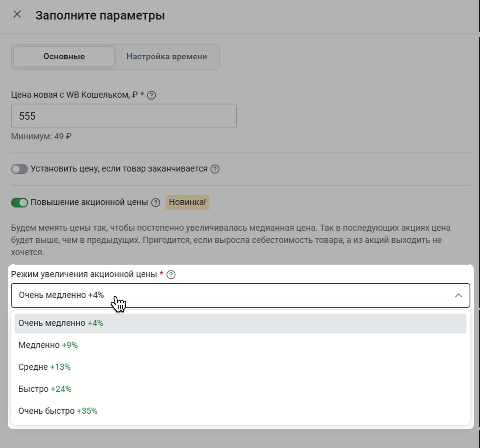Enable the low-stock price toggle switch

20,169
